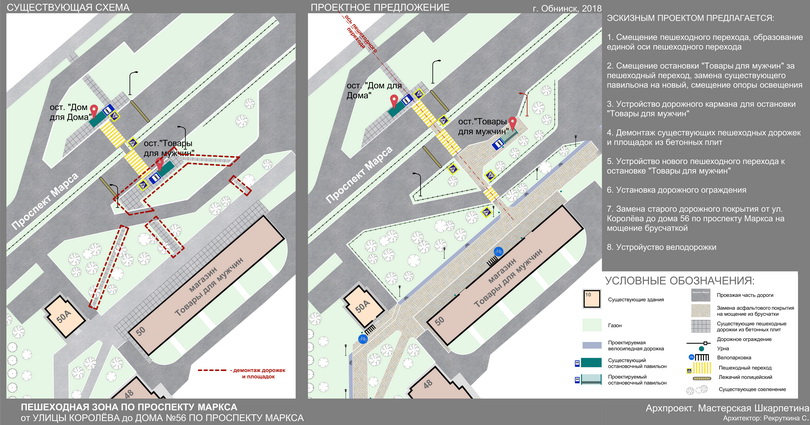This screenshot has height=425, width=810.
Task: Click the red pin at "Дом для Дома" in existing scheme
Action: [x=95, y=111]
